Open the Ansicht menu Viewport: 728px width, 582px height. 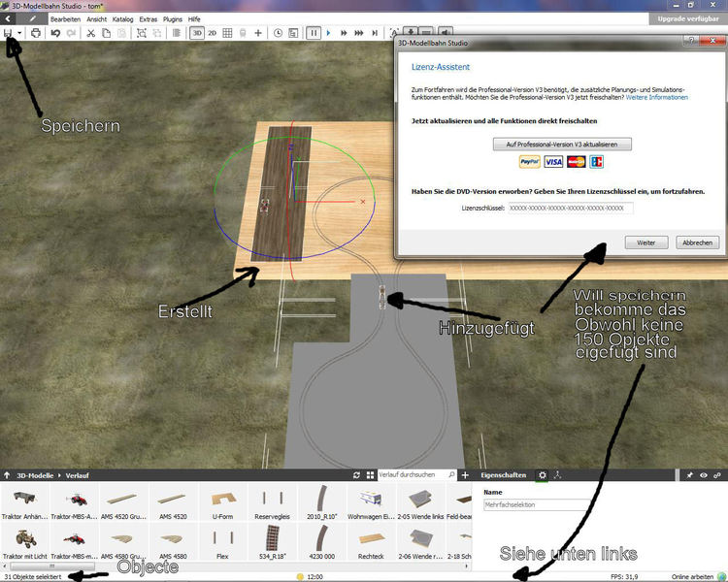coord(96,19)
